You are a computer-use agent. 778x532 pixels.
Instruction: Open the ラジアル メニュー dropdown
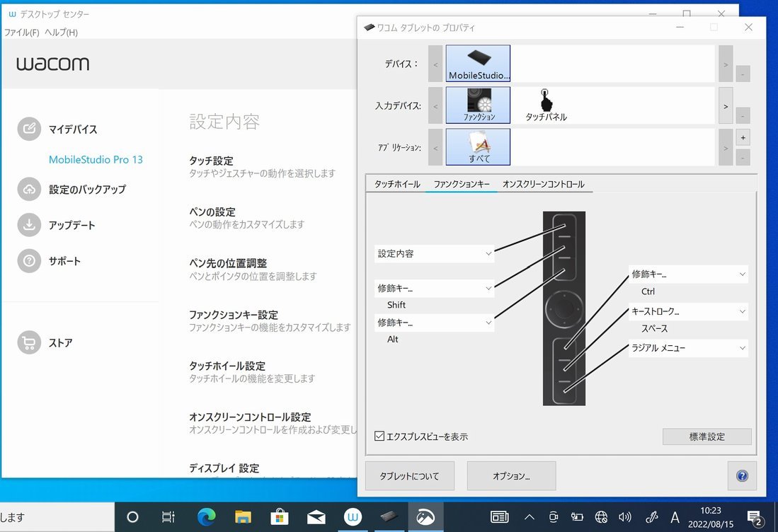[x=688, y=348]
